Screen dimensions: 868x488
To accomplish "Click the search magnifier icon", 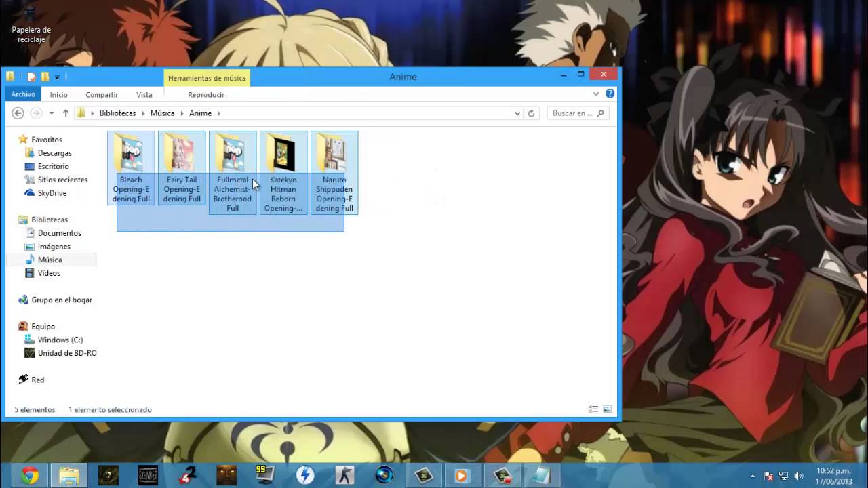I will (x=601, y=113).
